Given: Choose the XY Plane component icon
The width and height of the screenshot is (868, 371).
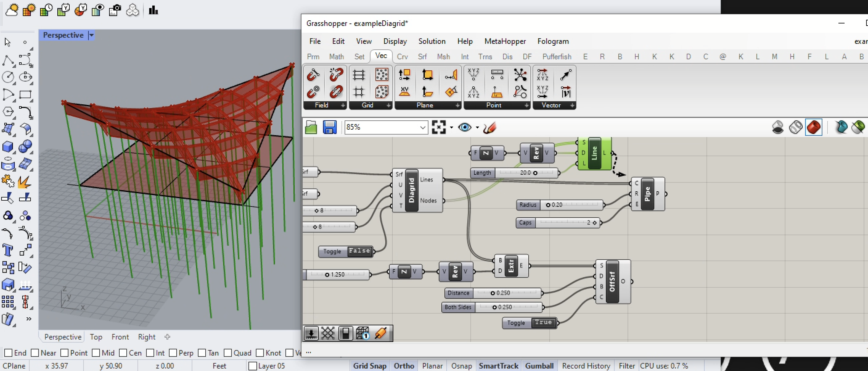Looking at the screenshot, I should [404, 92].
